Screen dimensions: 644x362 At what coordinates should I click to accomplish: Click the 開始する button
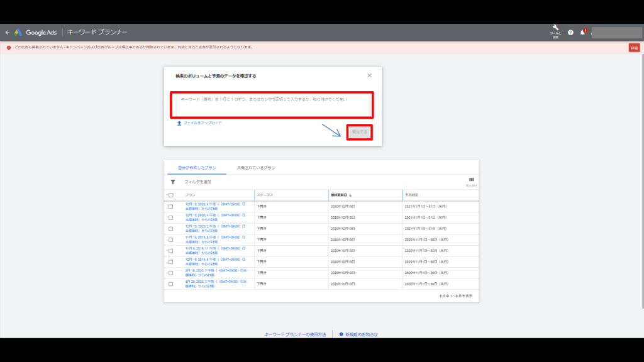[x=360, y=132]
